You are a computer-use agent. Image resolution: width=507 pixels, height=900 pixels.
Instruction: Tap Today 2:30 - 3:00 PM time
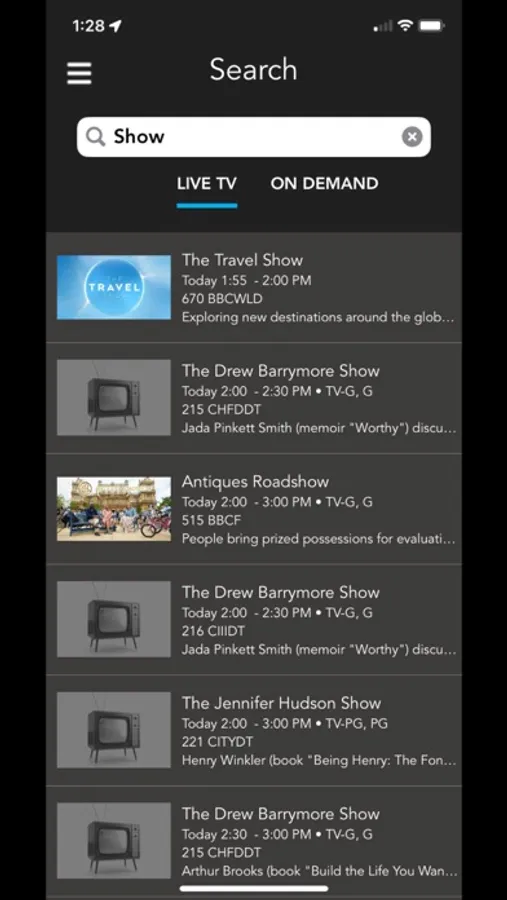click(246, 834)
